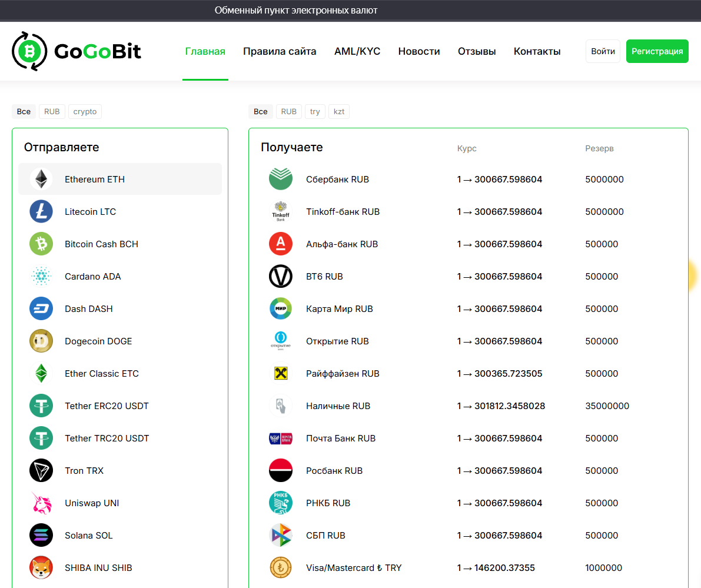701x588 pixels.
Task: Pick the Dogecoin DOGE icon
Action: click(41, 341)
